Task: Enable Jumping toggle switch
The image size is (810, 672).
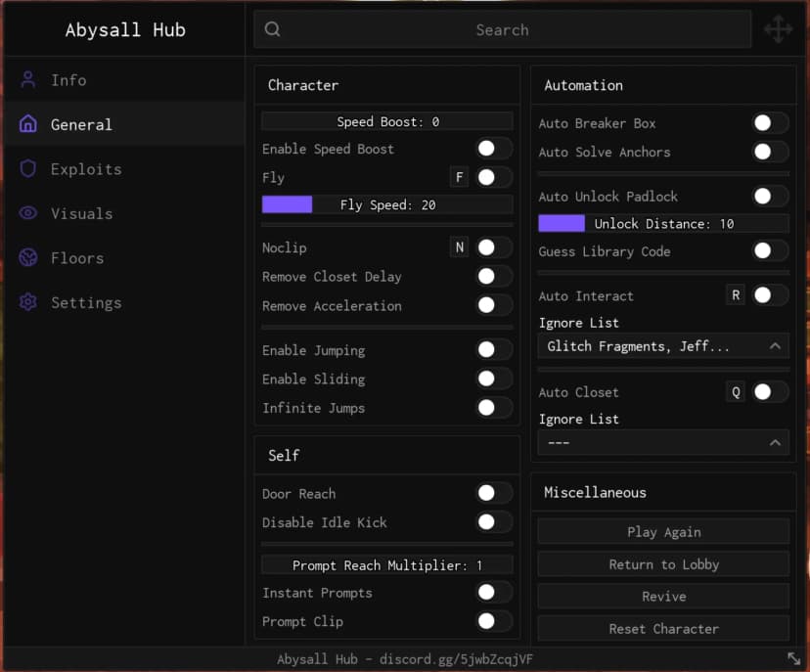Action: 494,349
